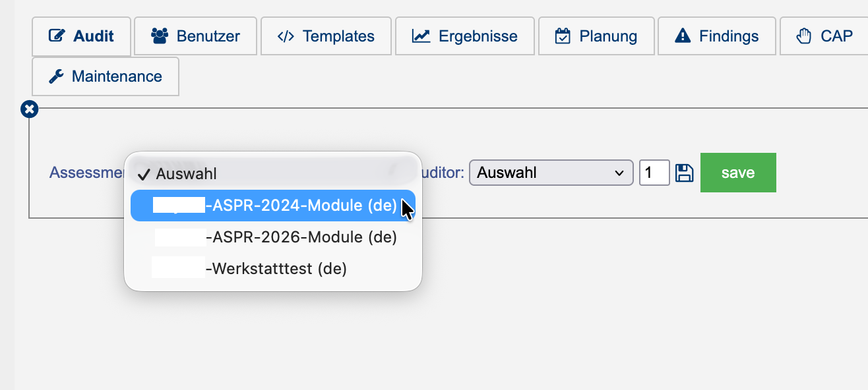
Task: Open the Auditor Auswahl dropdown
Action: [x=551, y=173]
